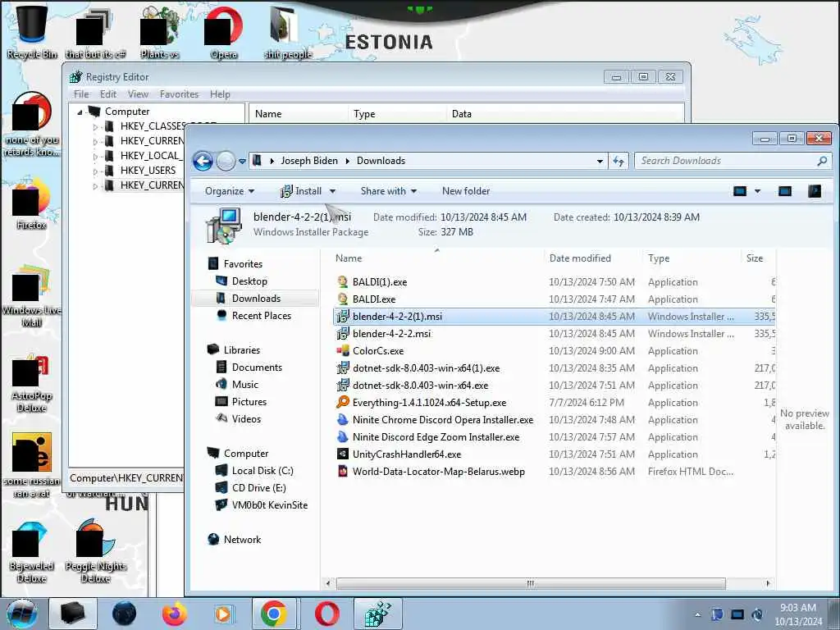Open address bar history dropdown arrow
840x630 pixels.
point(600,162)
